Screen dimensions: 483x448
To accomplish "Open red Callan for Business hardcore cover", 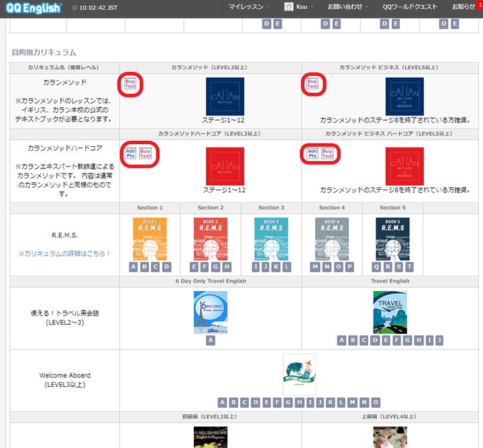I will tap(405, 166).
